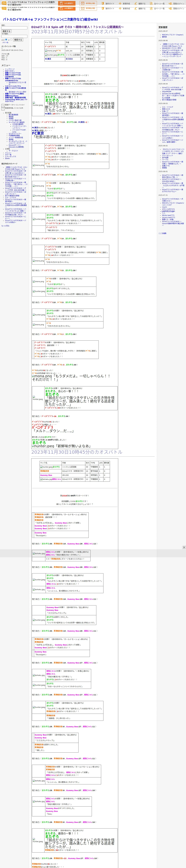Click もっと見る under recent pages
The height and width of the screenshot is (868, 186).
click(5, 226)
